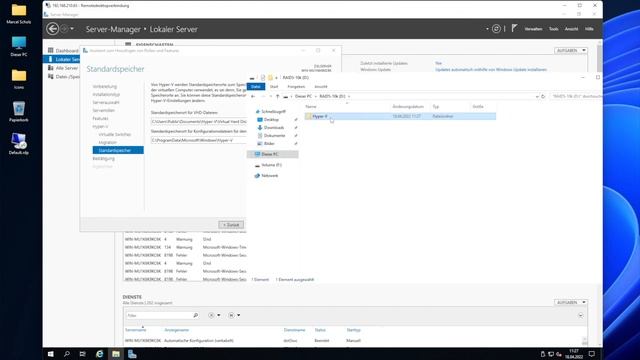
Task: Open the Verwalten menu in Server-Manager
Action: coord(533,29)
